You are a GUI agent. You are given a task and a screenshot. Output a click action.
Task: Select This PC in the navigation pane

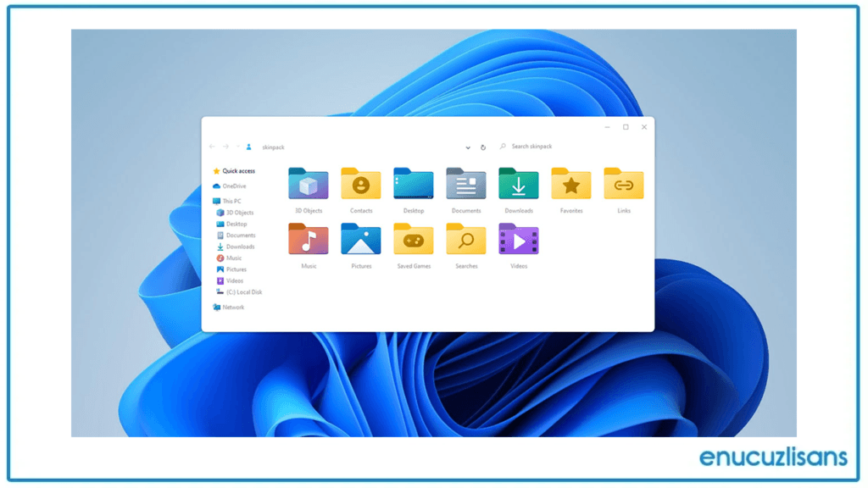click(x=231, y=200)
